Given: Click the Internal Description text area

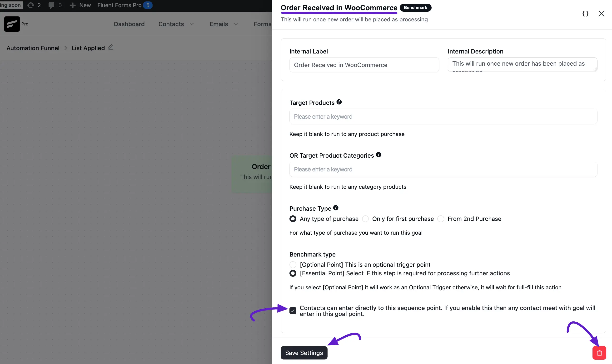Looking at the screenshot, I should (x=522, y=64).
